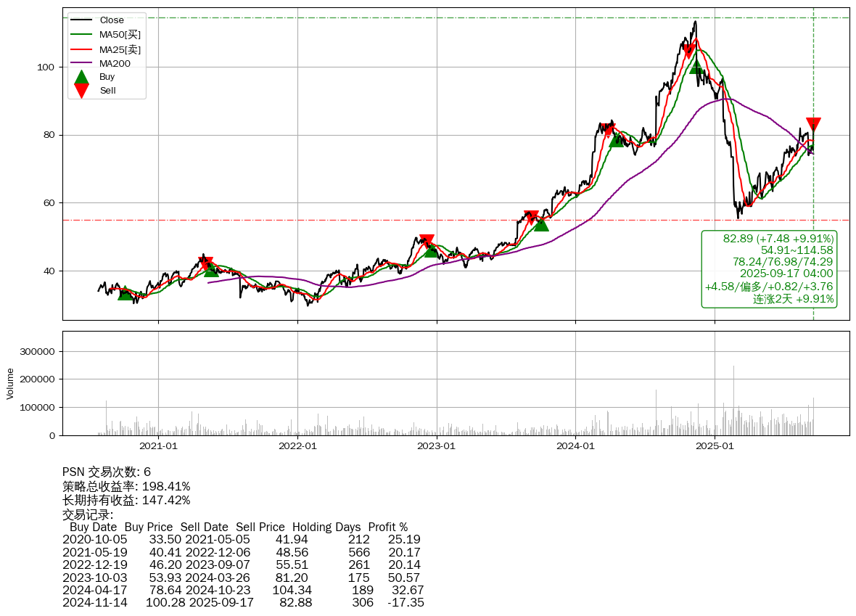Click the 2025-01 x-axis date label
Viewport: 856px width, 616px height.
click(x=715, y=446)
